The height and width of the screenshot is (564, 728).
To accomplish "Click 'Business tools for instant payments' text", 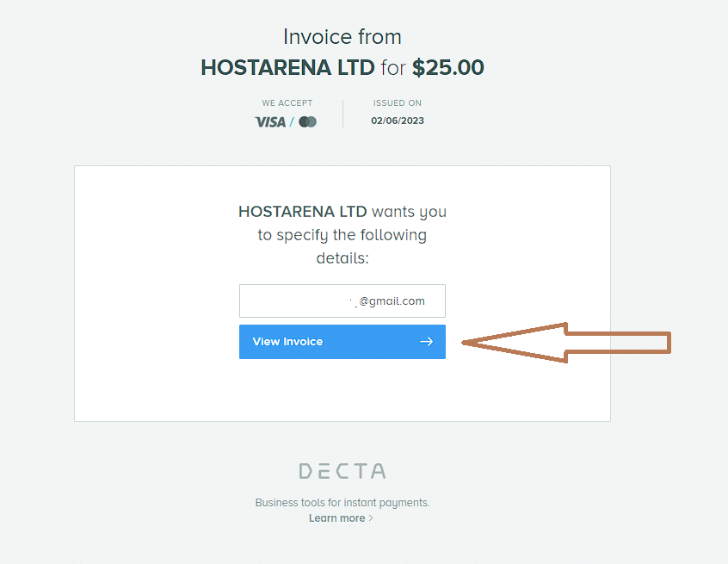I will pyautogui.click(x=342, y=503).
